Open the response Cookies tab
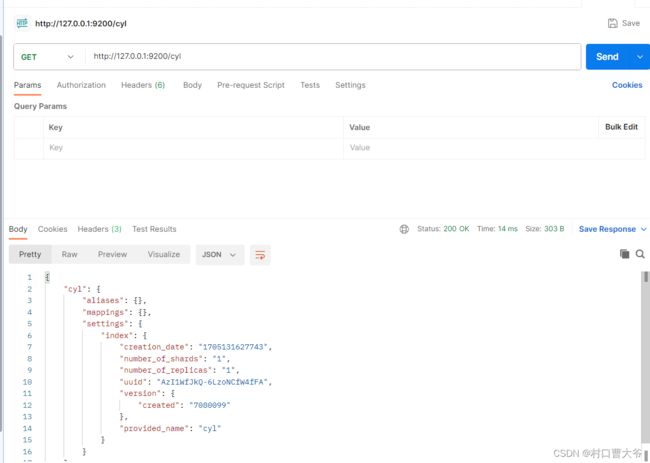This screenshot has height=463, width=650. click(52, 229)
